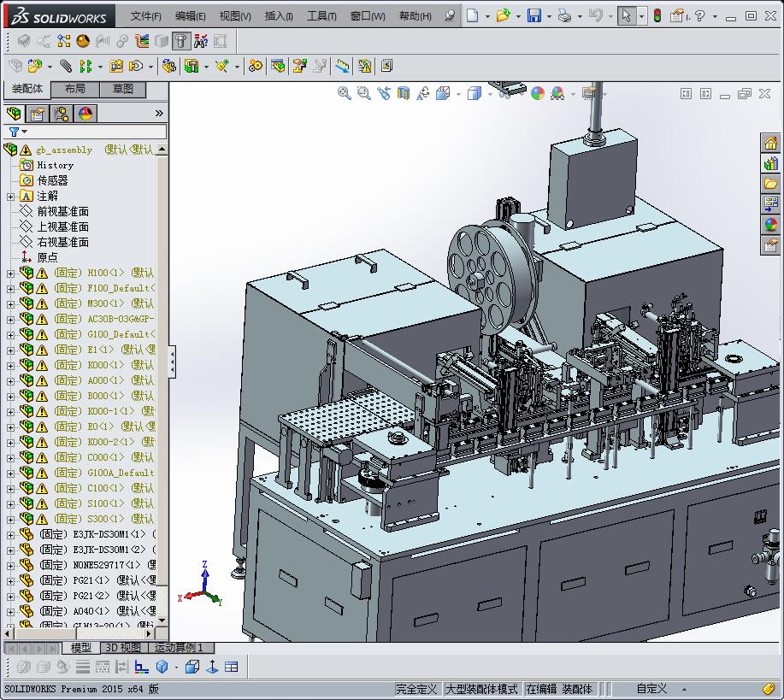This screenshot has height=700, width=784.
Task: Expand the H100<1> component node
Action: pyautogui.click(x=10, y=274)
